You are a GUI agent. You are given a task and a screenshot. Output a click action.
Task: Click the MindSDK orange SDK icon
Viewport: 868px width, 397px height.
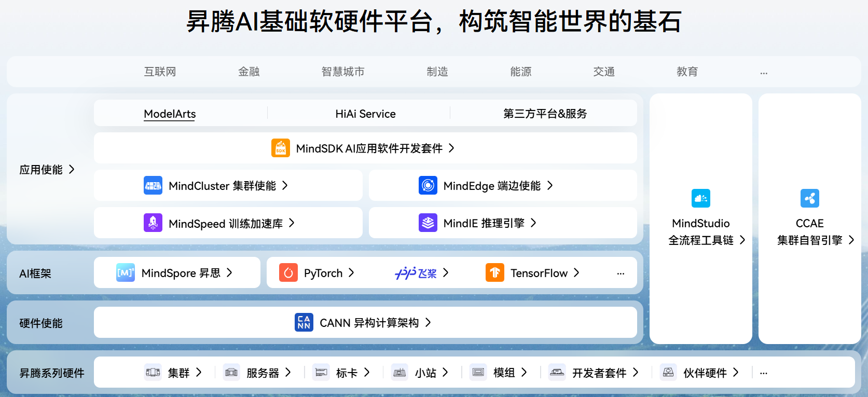pos(281,148)
